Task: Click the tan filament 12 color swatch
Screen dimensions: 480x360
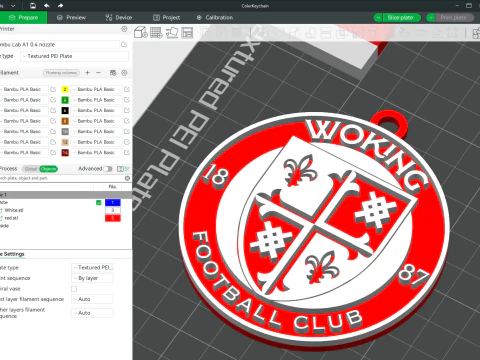Action: [65, 142]
